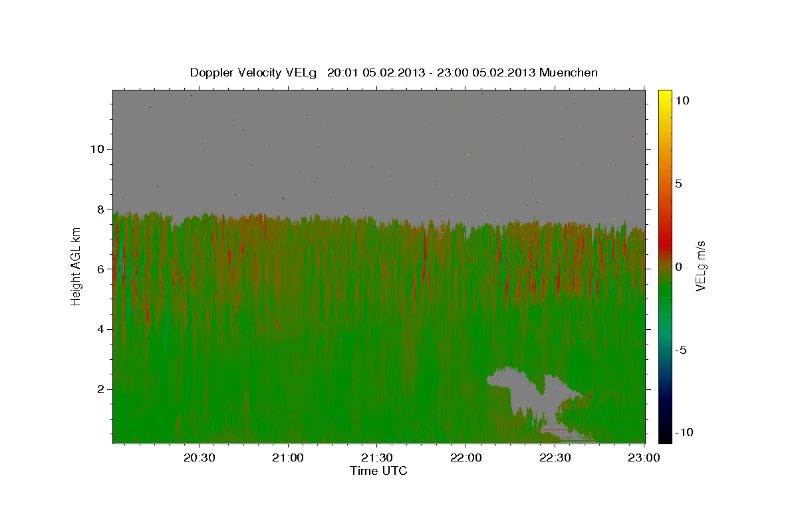
Task: Click the colorbar value 5 label
Action: click(678, 184)
